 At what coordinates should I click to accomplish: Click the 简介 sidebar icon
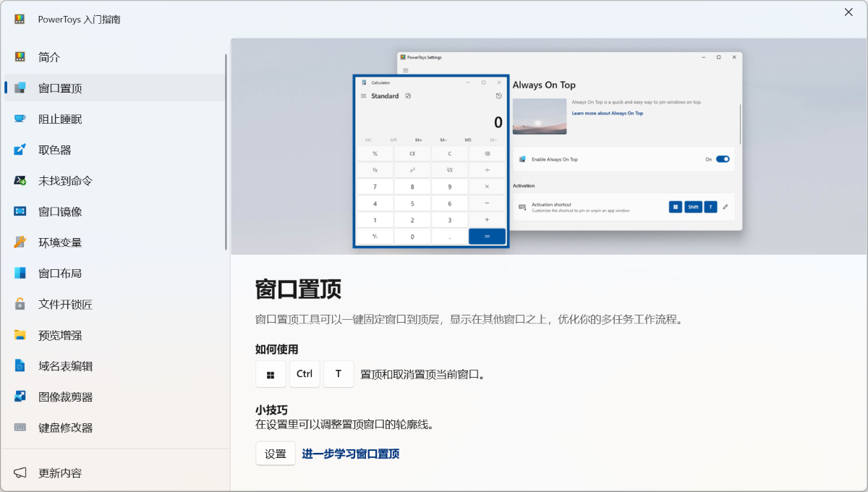tap(20, 57)
